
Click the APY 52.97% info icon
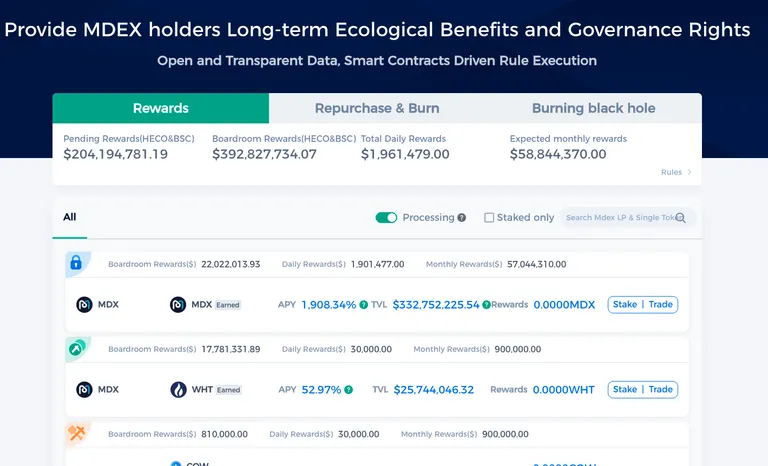[348, 390]
